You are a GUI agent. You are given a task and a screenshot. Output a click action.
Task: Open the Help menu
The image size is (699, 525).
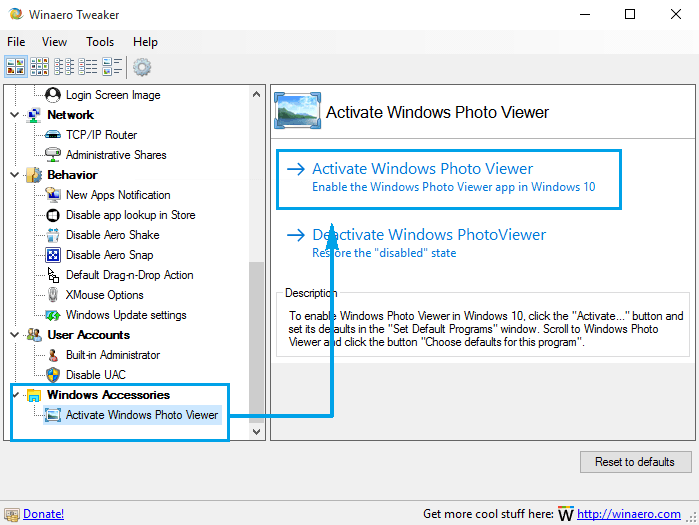point(145,42)
